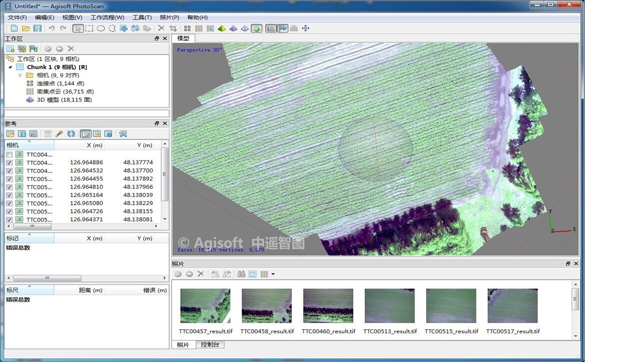Expand the 相机 (9, 9 对齐) tree node
Viewport: 644px width, 362px height.
tap(21, 75)
